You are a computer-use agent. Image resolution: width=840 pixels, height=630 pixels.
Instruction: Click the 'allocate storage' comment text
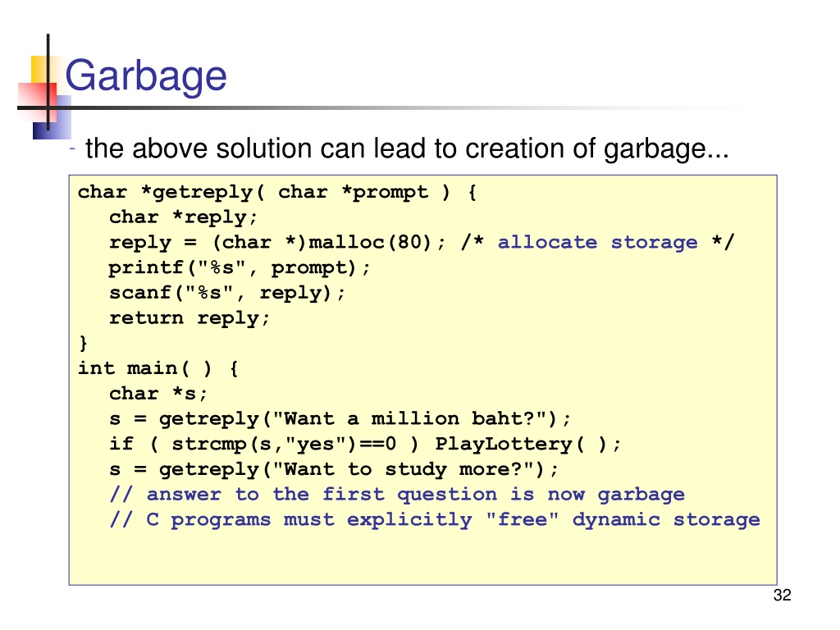click(598, 243)
